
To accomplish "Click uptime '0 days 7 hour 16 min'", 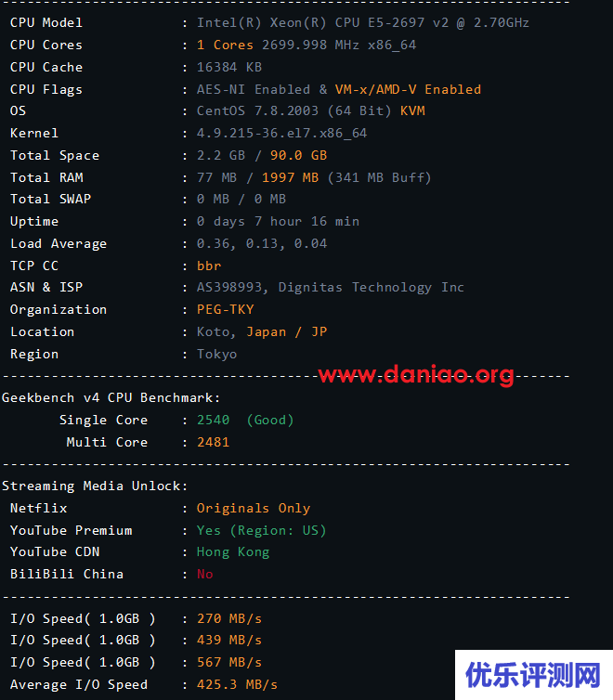I will tap(278, 222).
